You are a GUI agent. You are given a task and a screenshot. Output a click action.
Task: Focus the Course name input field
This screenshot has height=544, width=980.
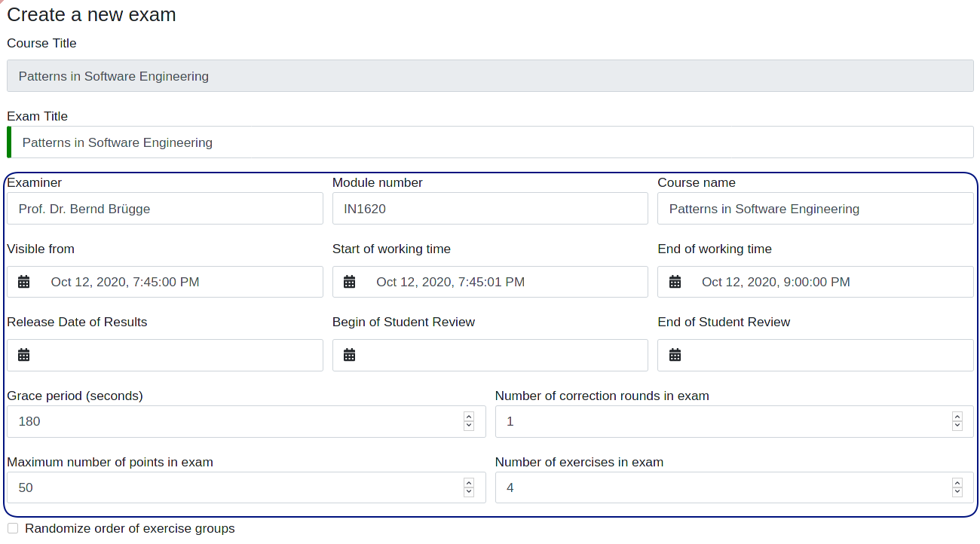816,209
